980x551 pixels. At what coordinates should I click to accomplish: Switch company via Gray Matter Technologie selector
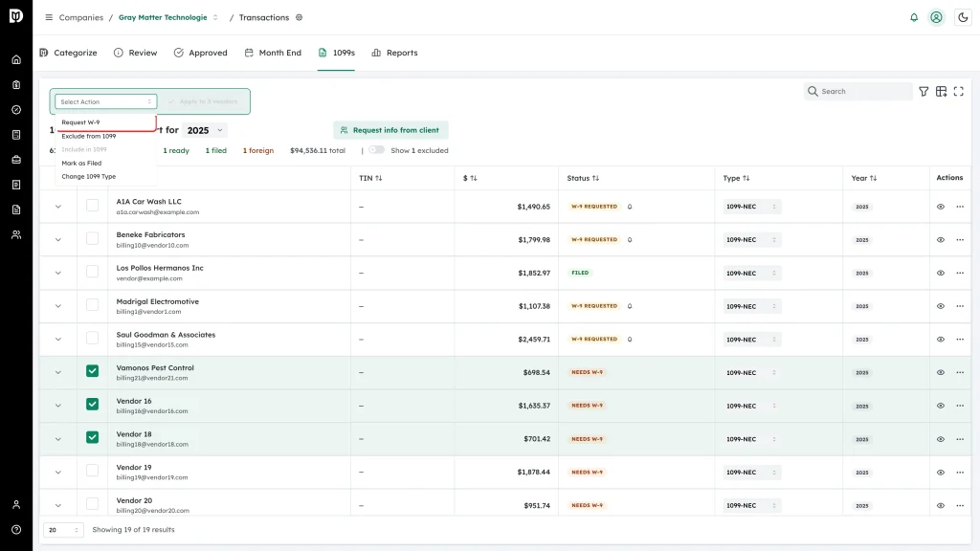click(x=168, y=17)
